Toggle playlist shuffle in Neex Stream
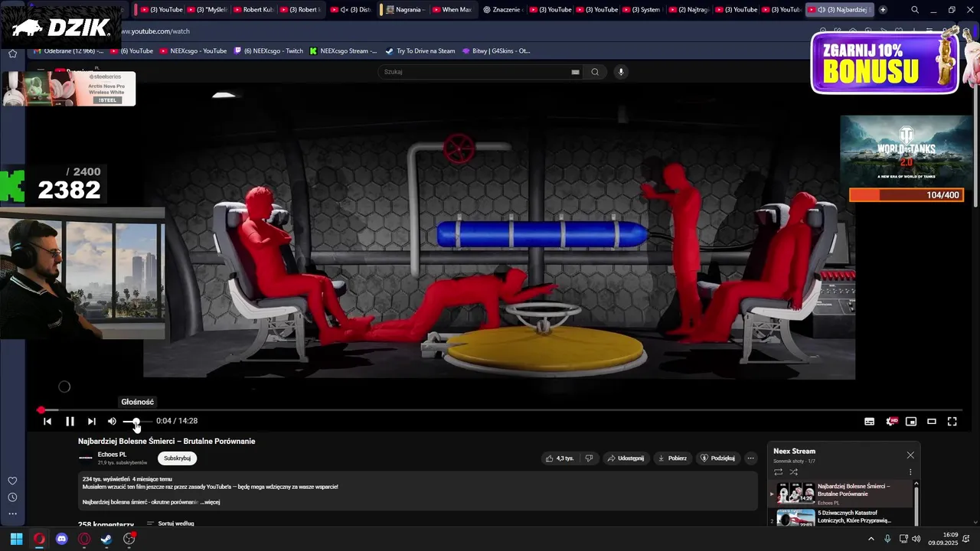 [x=794, y=472]
